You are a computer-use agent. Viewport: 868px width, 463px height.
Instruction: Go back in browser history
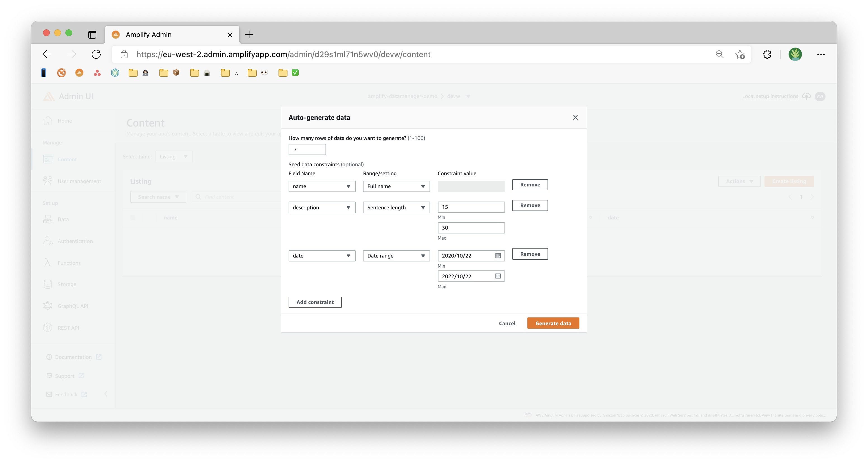tap(47, 54)
